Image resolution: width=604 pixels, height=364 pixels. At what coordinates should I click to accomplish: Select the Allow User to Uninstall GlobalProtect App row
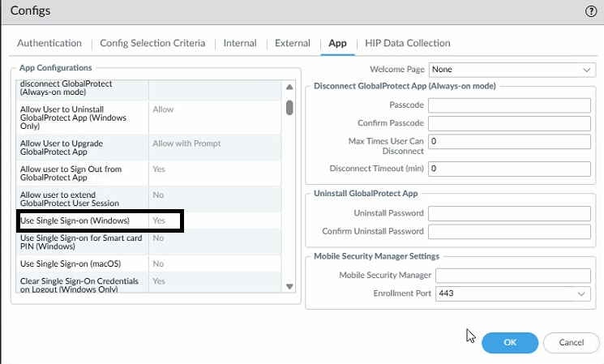[148, 118]
